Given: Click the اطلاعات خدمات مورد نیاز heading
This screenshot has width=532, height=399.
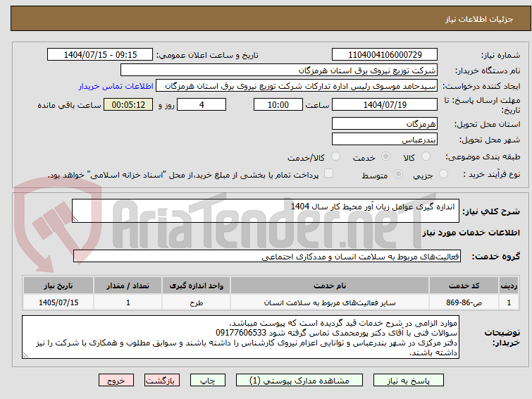Looking at the screenshot, I should (471, 233).
